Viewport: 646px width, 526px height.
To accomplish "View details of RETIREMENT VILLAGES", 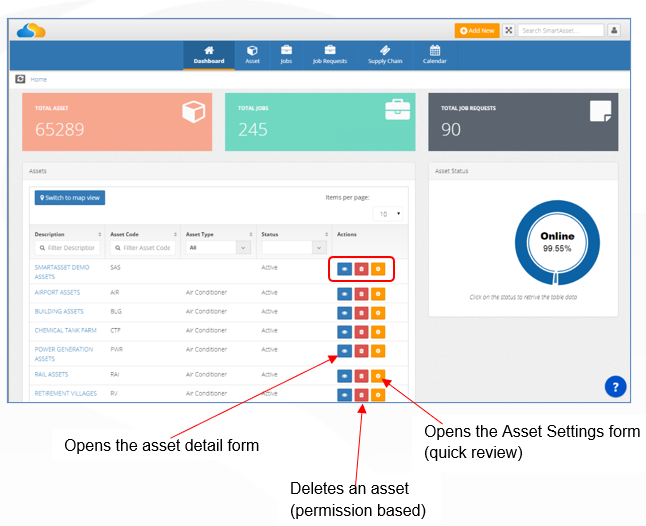I will coord(344,395).
